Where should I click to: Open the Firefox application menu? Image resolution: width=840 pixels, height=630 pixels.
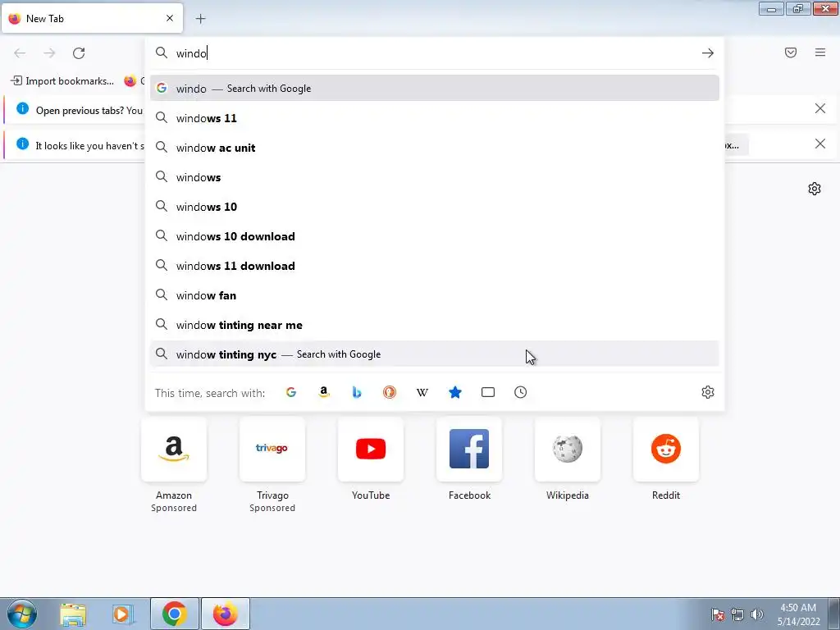pos(820,52)
